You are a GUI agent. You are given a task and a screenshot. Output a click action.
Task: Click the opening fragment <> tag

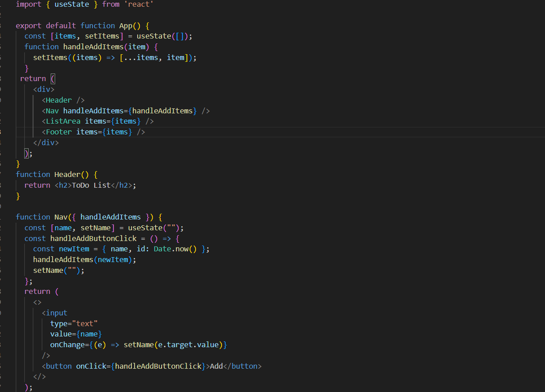click(37, 302)
